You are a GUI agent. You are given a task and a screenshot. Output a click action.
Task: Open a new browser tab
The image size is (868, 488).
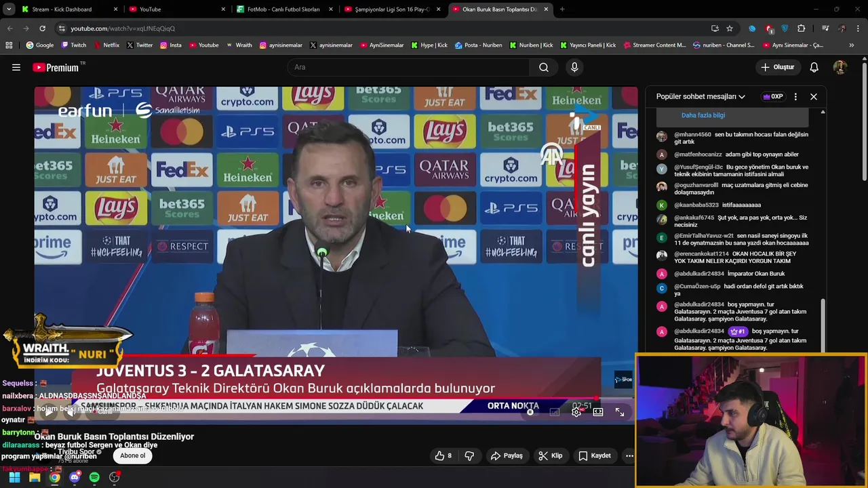point(562,9)
